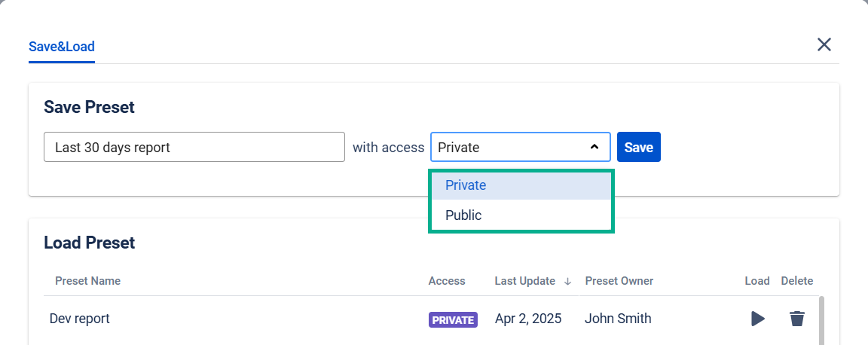Click the Last Update sort arrow
The height and width of the screenshot is (345, 868).
coord(567,282)
